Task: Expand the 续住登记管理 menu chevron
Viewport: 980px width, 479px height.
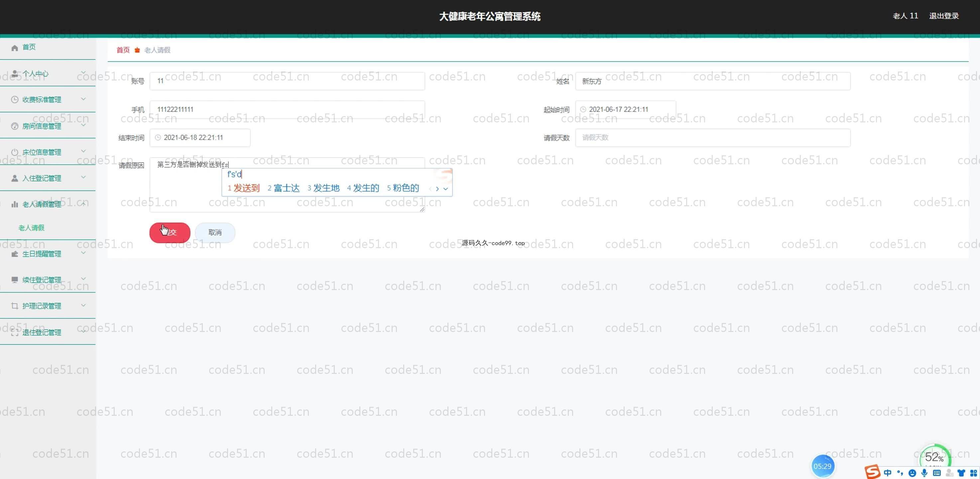Action: coord(83,279)
